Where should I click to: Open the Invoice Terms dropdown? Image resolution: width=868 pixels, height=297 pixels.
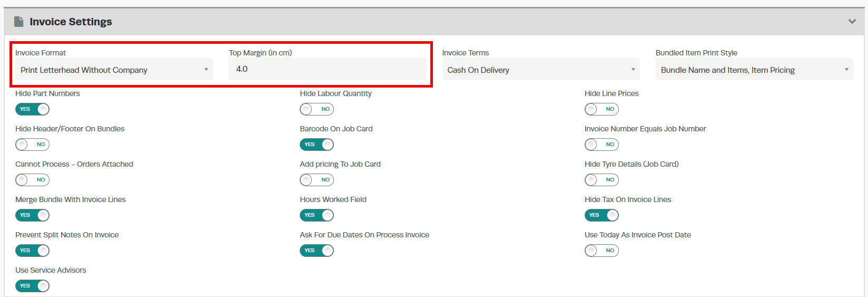[541, 70]
